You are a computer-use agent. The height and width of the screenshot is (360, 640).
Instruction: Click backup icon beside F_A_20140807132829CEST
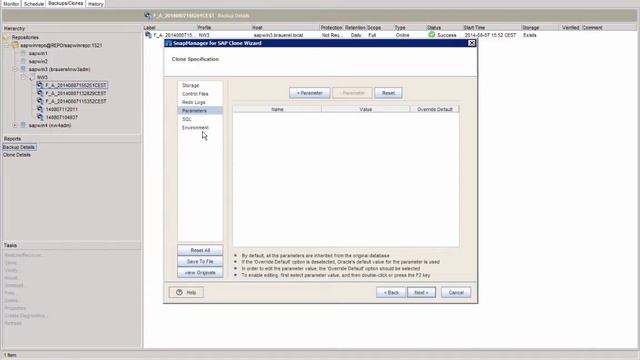(40, 93)
